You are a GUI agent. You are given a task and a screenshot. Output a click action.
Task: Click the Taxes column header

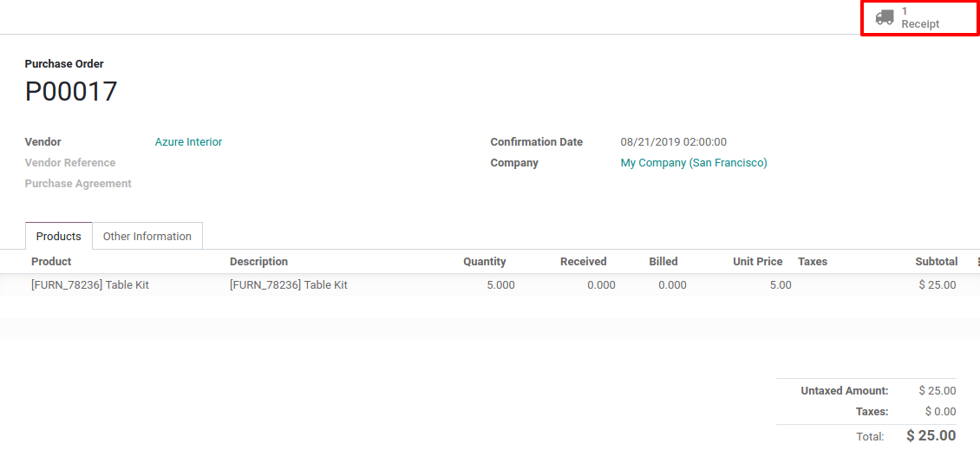(812, 261)
